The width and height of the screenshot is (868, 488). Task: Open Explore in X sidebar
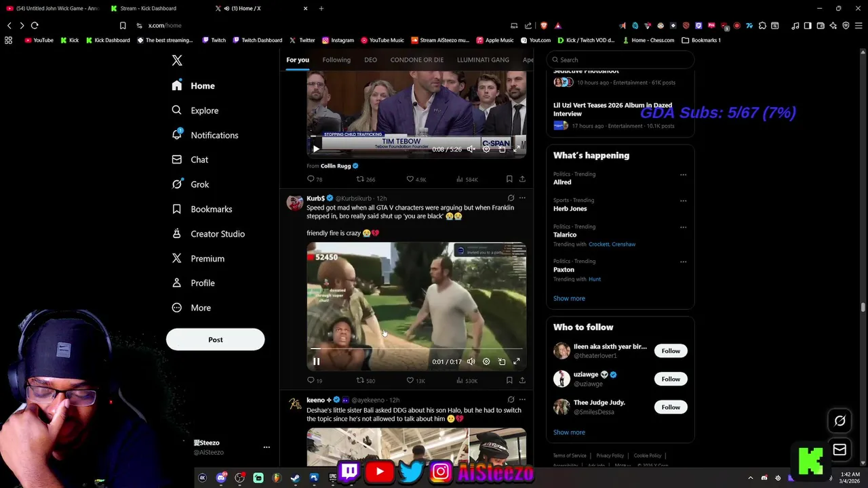(195, 110)
